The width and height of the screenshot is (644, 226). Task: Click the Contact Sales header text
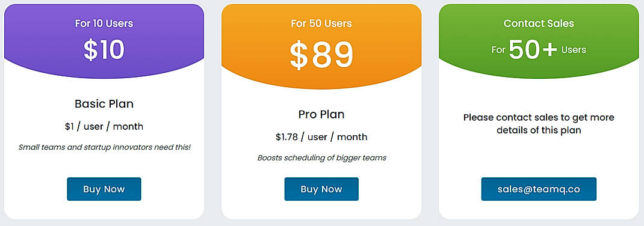(x=539, y=23)
